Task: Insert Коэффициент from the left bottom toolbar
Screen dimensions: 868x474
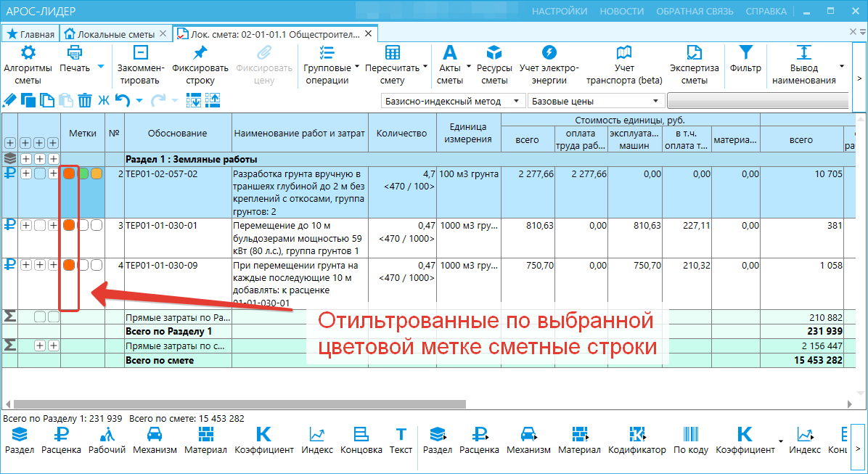Action: point(264,441)
